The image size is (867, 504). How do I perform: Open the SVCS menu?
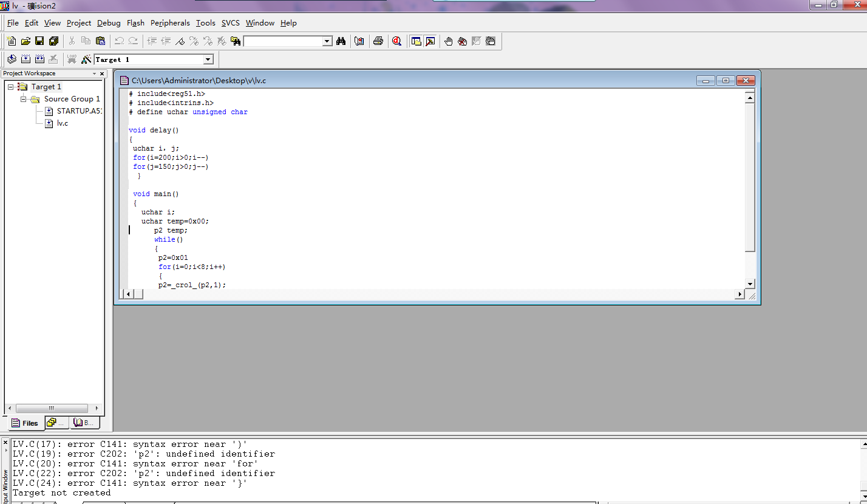point(230,22)
